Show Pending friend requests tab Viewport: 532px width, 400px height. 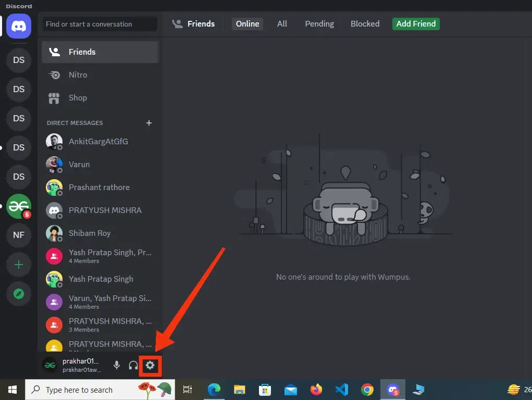tap(319, 24)
